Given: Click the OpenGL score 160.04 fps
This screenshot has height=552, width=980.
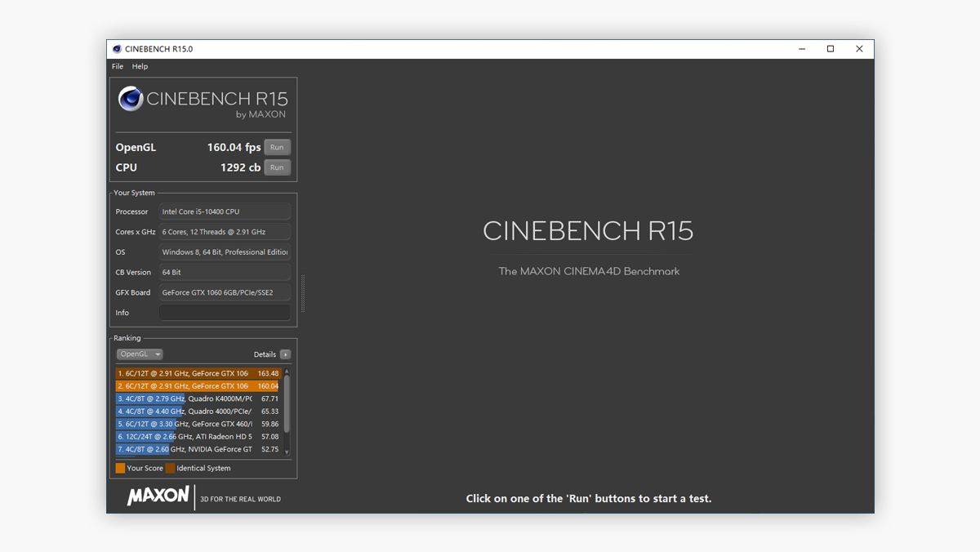Looking at the screenshot, I should (234, 148).
